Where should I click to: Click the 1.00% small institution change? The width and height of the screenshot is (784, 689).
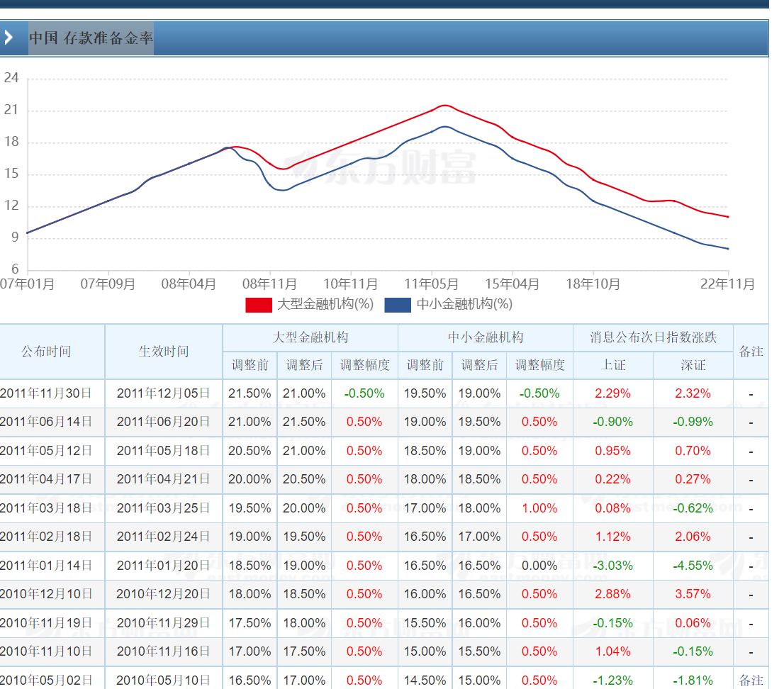tap(539, 508)
